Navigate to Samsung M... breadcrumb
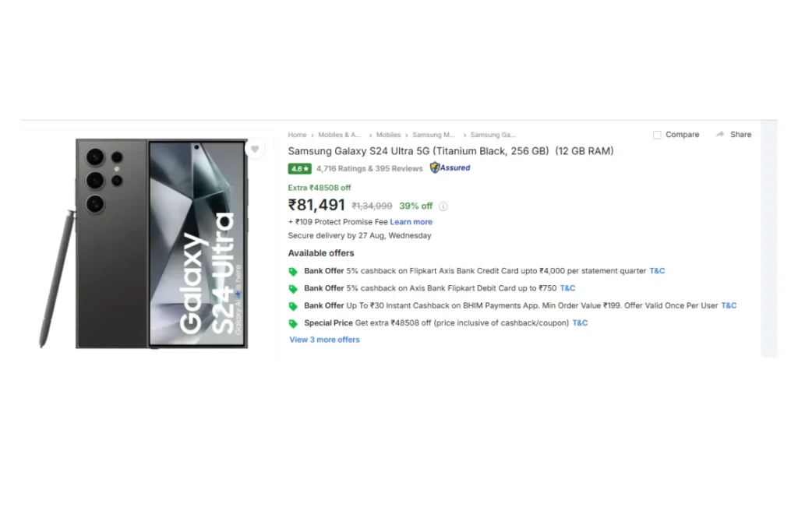Screen dimensions: 798x532 point(433,135)
